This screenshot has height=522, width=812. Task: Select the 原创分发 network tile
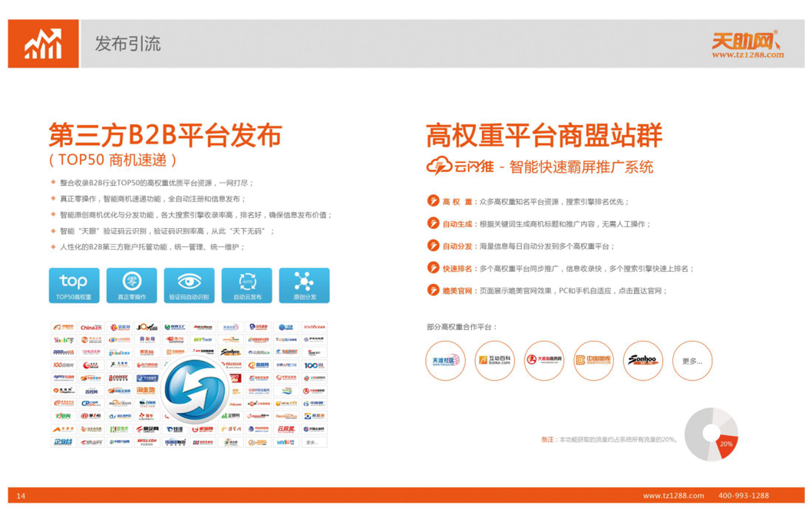click(x=304, y=286)
